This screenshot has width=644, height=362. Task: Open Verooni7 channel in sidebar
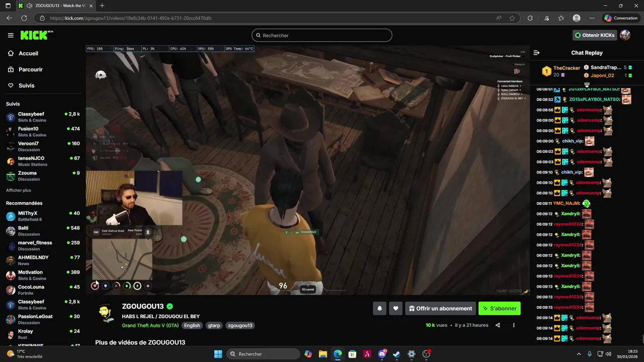pyautogui.click(x=43, y=146)
